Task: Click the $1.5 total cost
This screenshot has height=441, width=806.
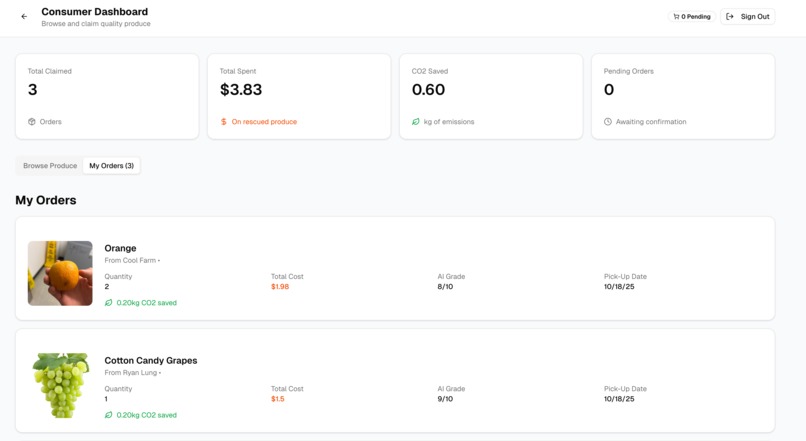Action: (x=278, y=399)
